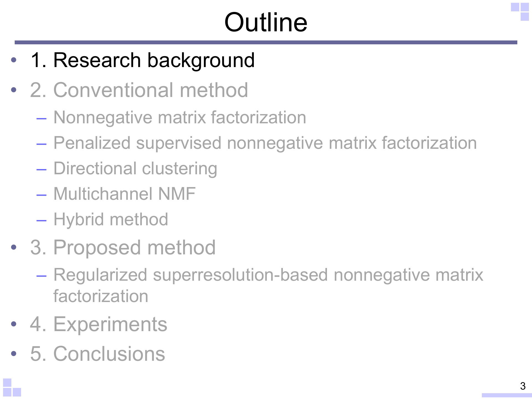The width and height of the screenshot is (532, 399).
Task: Click the bullet before '5. Conclusions'
Action: tap(14, 354)
